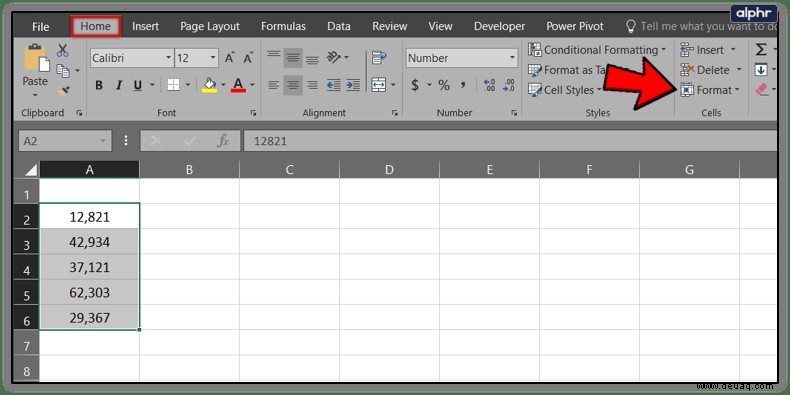Open the font size 12 dropdown
The height and width of the screenshot is (395, 790).
(213, 58)
